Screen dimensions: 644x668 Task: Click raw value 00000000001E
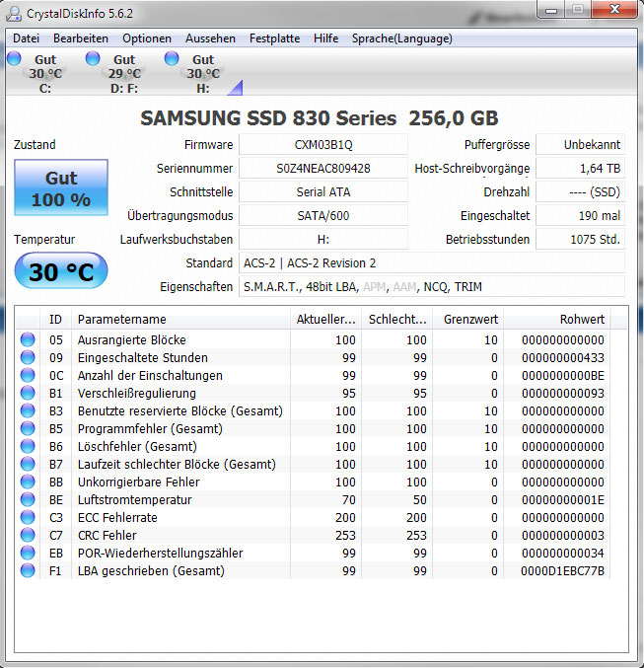[x=563, y=499]
